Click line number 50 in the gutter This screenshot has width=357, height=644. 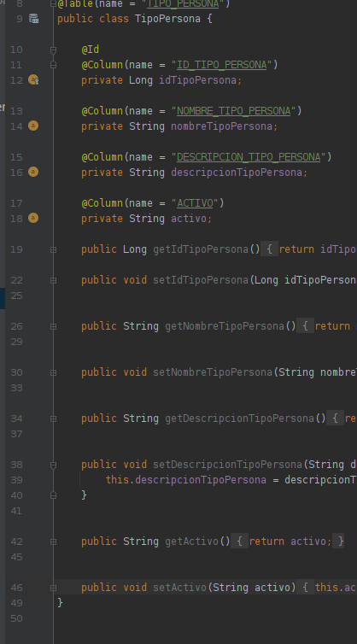[x=16, y=618]
